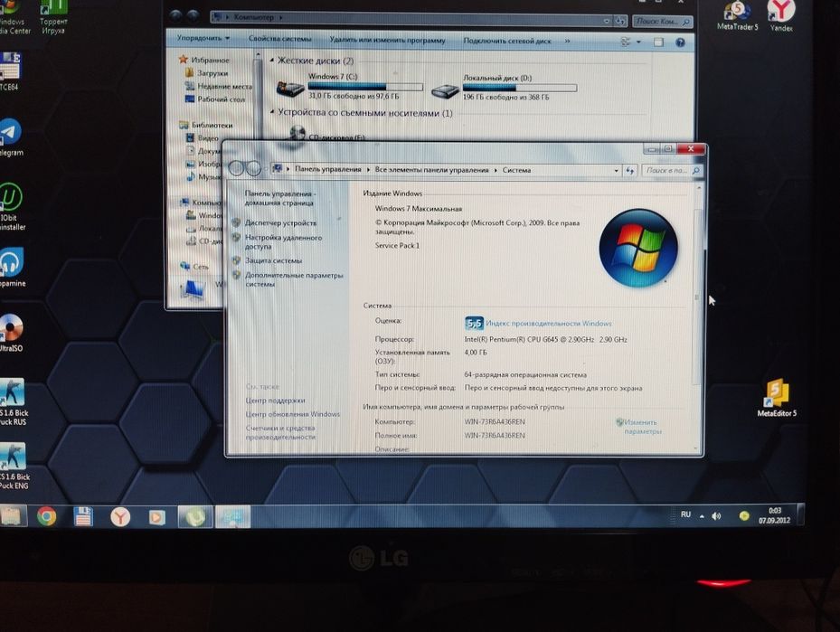The width and height of the screenshot is (840, 632).
Task: Click Удалить или изменить программу
Action: 387,40
